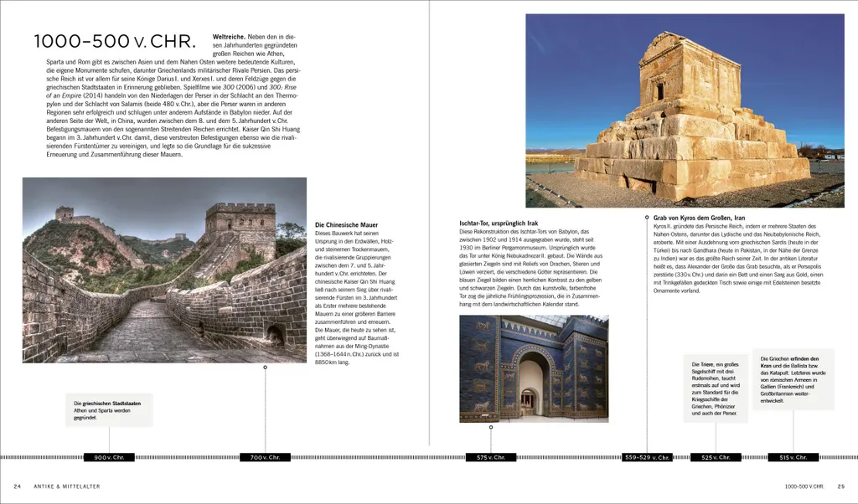Click the 900 v. Chr. timeline marker
The width and height of the screenshot is (858, 504).
[x=110, y=458]
